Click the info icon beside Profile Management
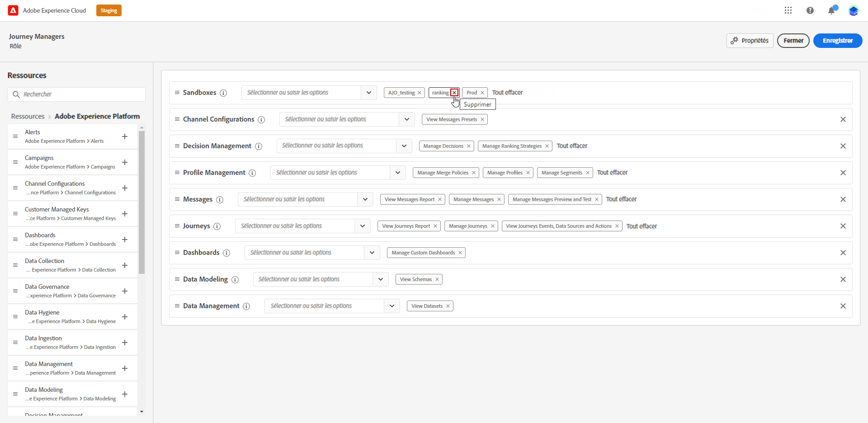 point(252,173)
